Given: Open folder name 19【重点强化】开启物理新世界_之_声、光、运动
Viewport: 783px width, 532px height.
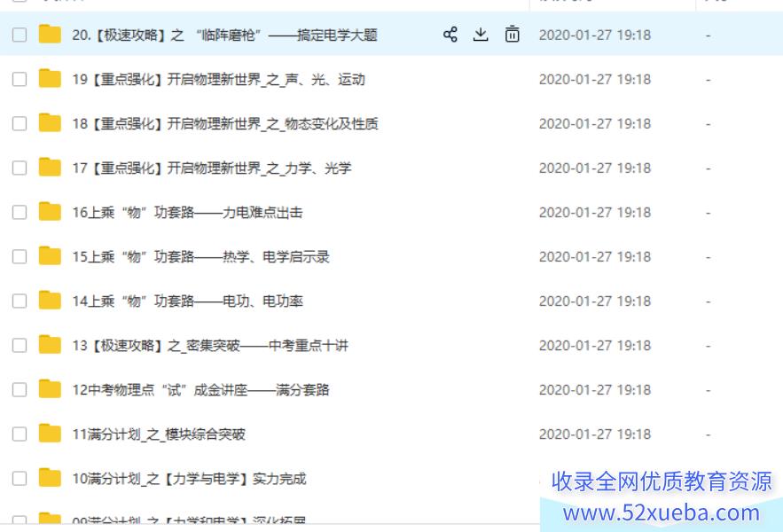Looking at the screenshot, I should click(219, 80).
